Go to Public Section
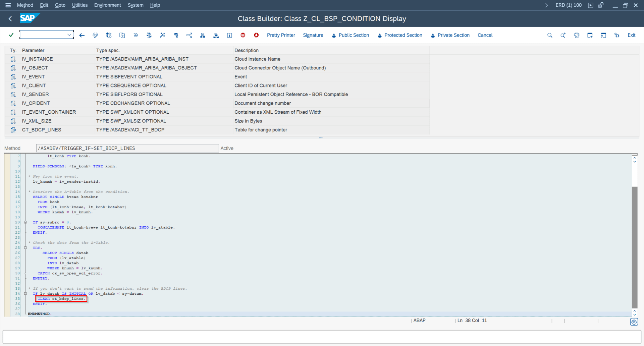The image size is (644, 346). point(350,35)
